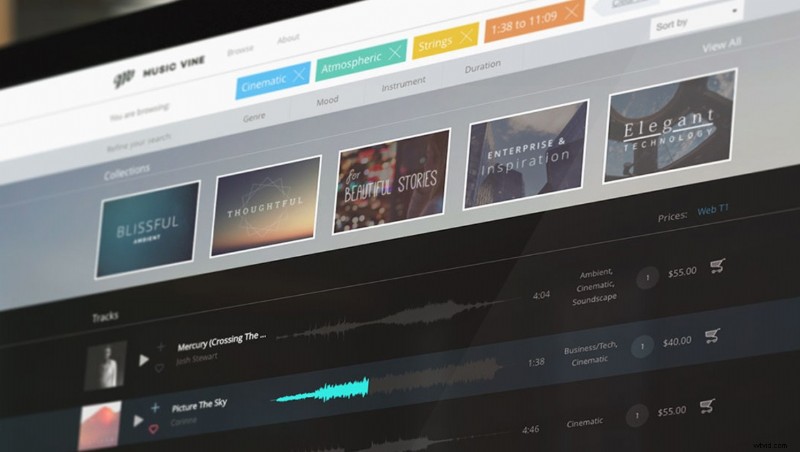Open the Mood filter tab
Image resolution: width=800 pixels, height=452 pixels.
pos(327,101)
